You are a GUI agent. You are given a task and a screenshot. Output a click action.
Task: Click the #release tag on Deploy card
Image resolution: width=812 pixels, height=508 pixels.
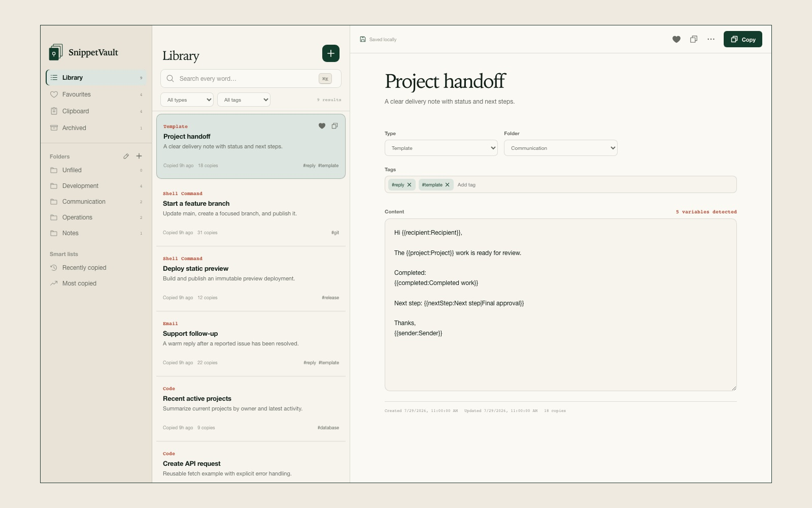(330, 298)
